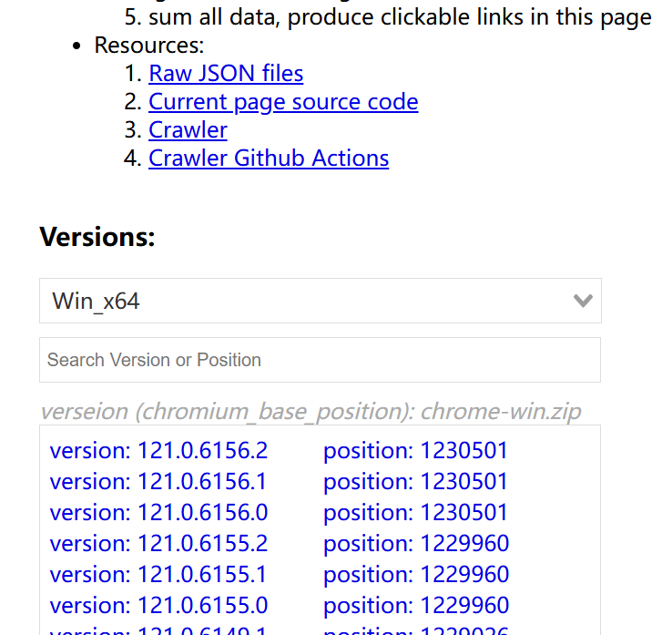Choose version 121.0.6156.0
Viewport: 672px width, 635px height.
(158, 513)
